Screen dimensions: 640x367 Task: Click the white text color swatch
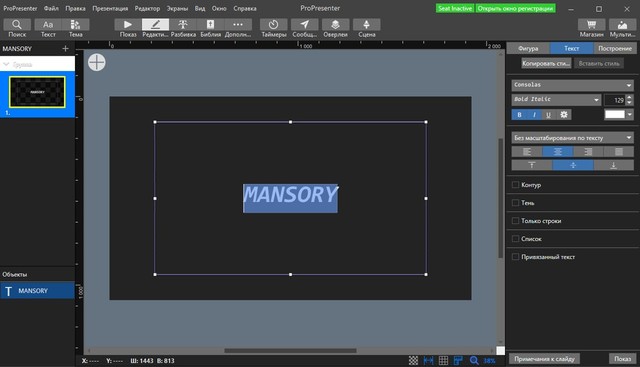615,115
